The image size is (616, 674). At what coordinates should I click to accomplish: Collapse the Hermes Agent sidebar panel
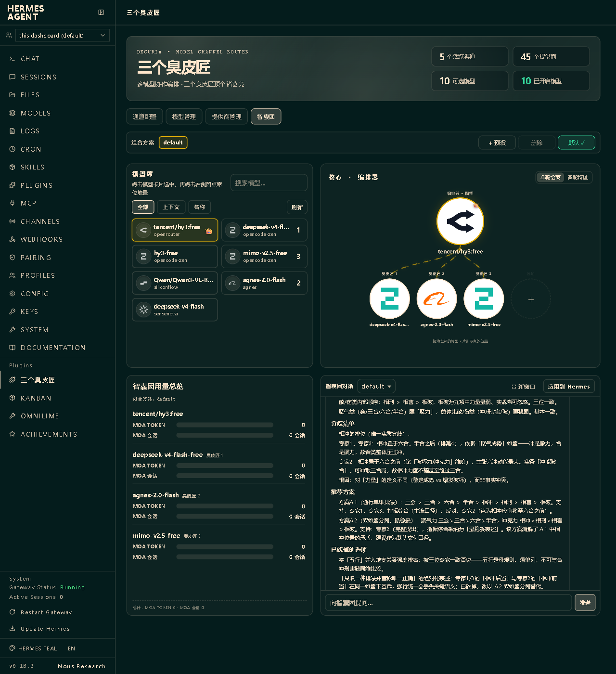[101, 13]
